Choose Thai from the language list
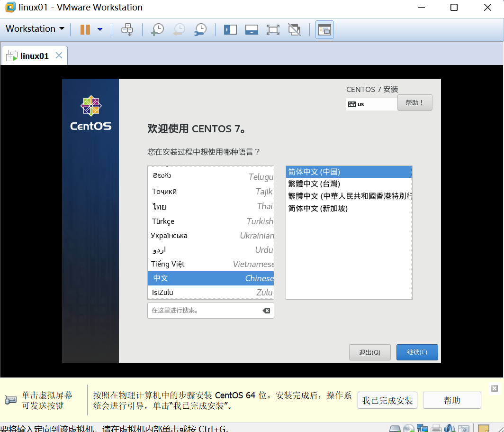 coord(211,206)
